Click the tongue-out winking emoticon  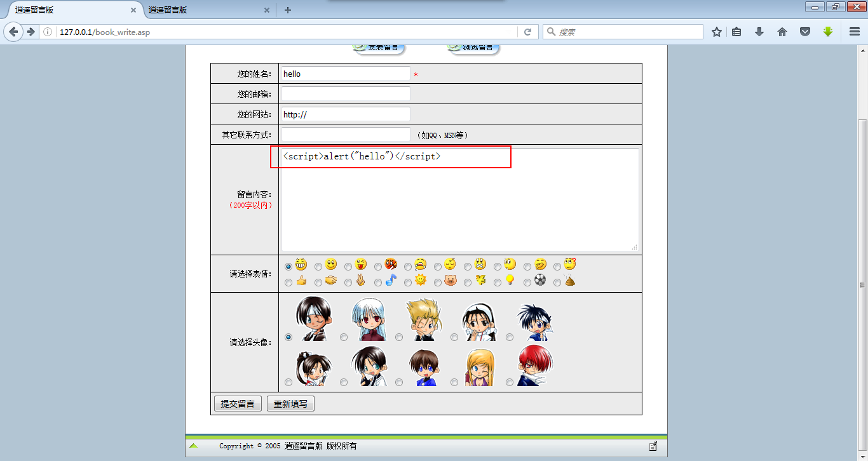tap(361, 264)
